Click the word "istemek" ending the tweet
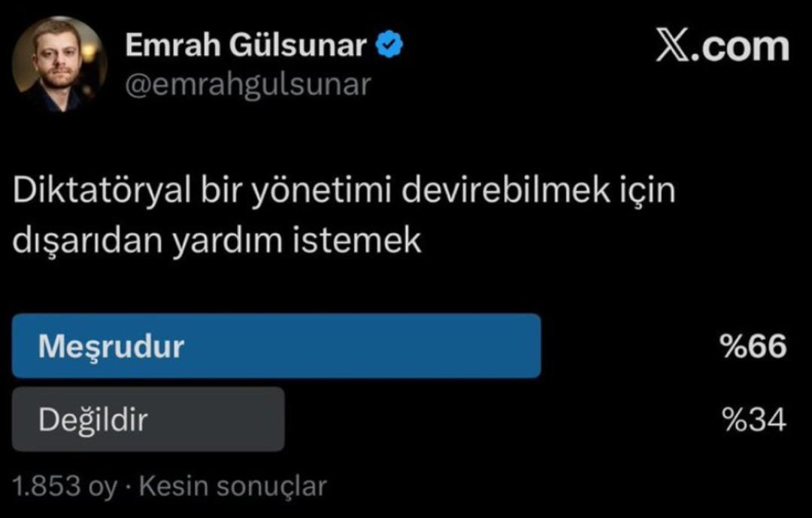The image size is (812, 518). [357, 241]
